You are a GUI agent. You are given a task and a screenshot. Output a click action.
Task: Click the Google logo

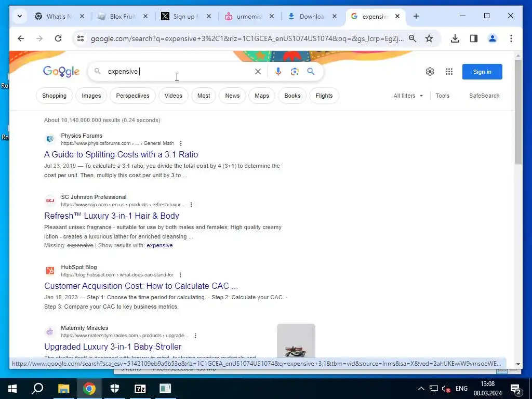pos(61,72)
